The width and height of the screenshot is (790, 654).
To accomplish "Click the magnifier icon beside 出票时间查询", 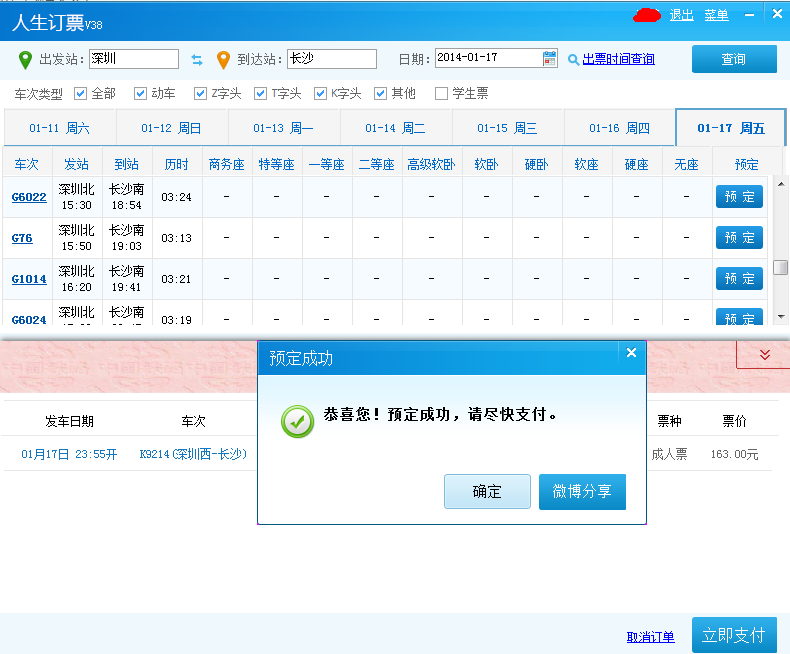I will (x=573, y=59).
